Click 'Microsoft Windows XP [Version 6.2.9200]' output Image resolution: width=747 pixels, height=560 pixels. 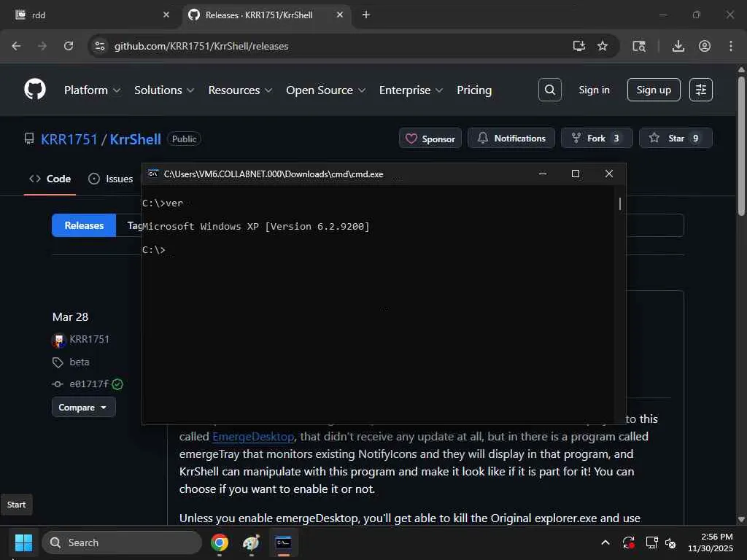256,226
